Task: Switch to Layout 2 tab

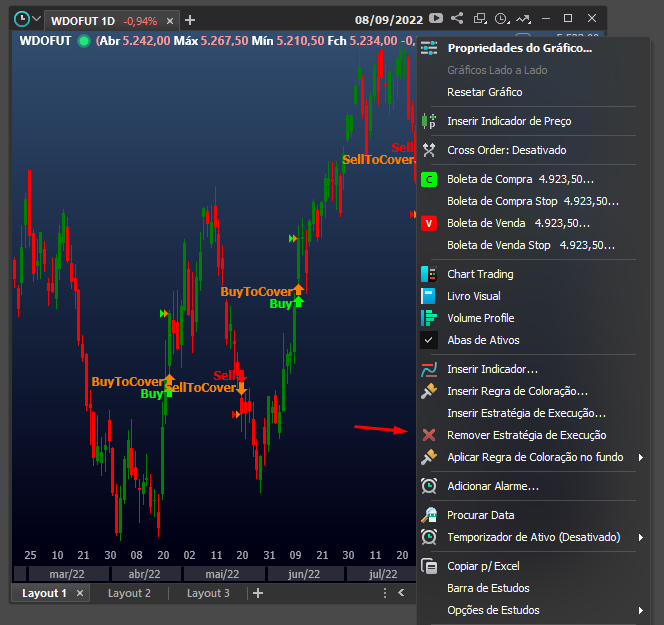Action: click(129, 593)
